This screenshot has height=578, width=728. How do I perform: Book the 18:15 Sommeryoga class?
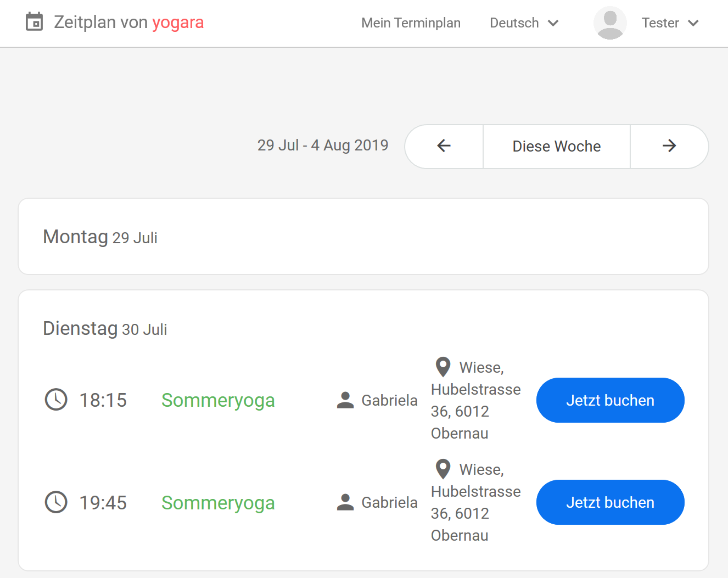tap(610, 400)
